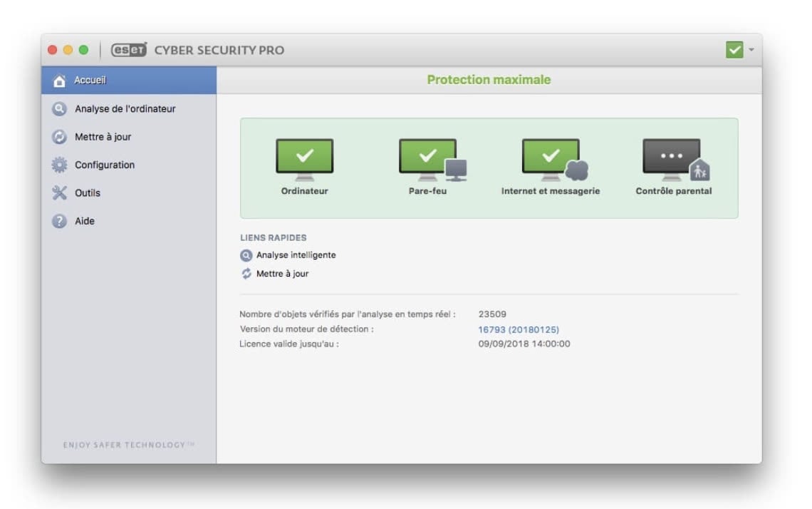Click Version du moteur de détection label

[306, 329]
